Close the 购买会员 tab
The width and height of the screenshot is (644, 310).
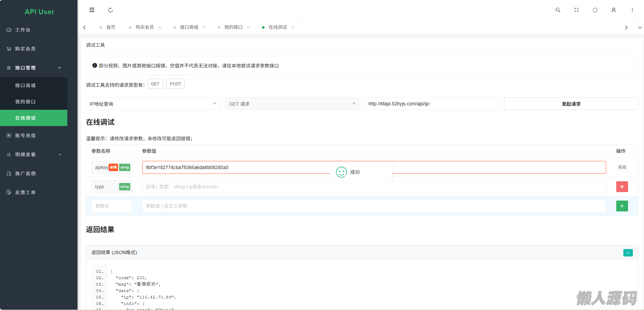click(x=160, y=27)
